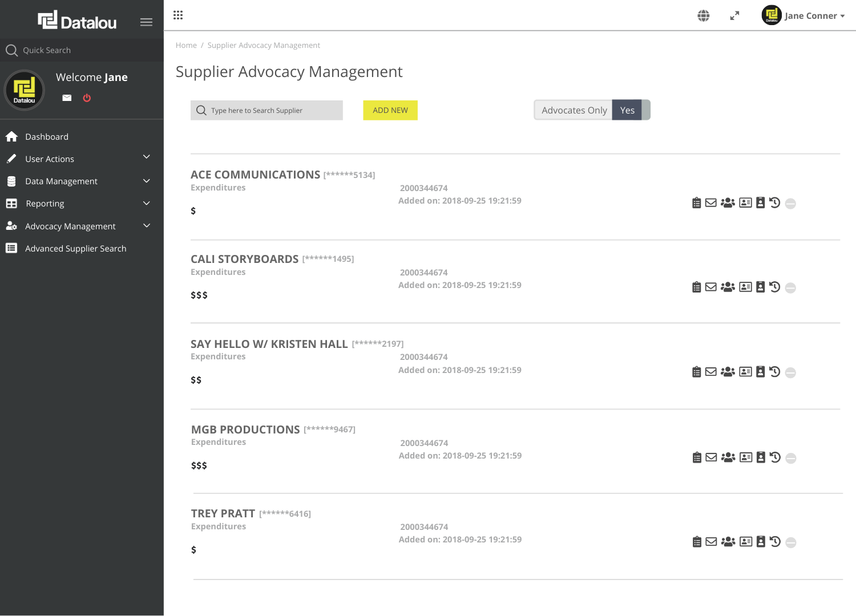Go to Dashboard in the sidebar

(47, 137)
